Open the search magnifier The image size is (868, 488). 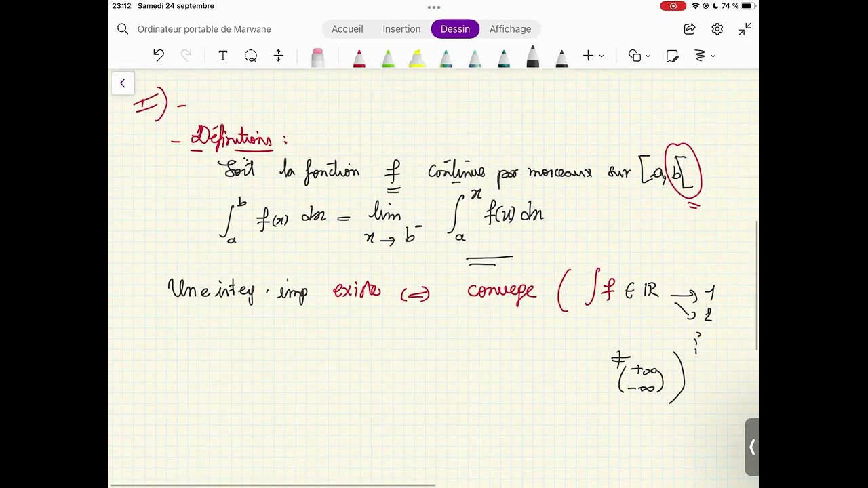(123, 29)
